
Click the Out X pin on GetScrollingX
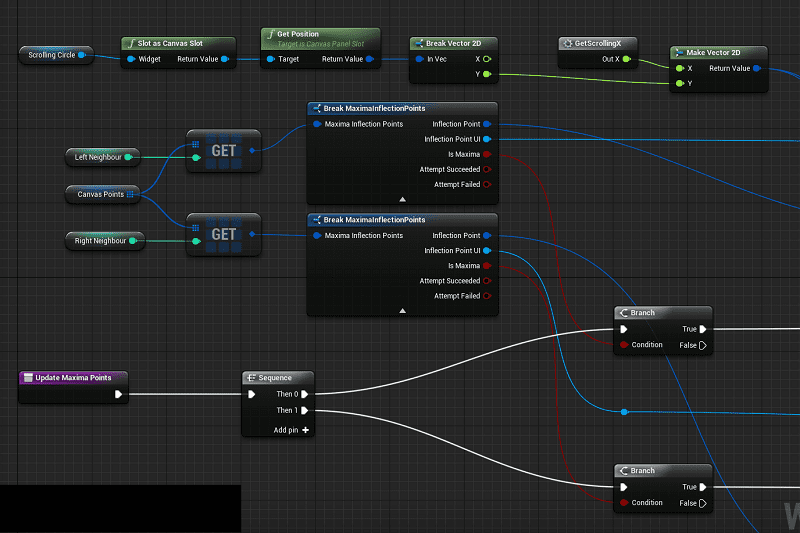pos(627,59)
